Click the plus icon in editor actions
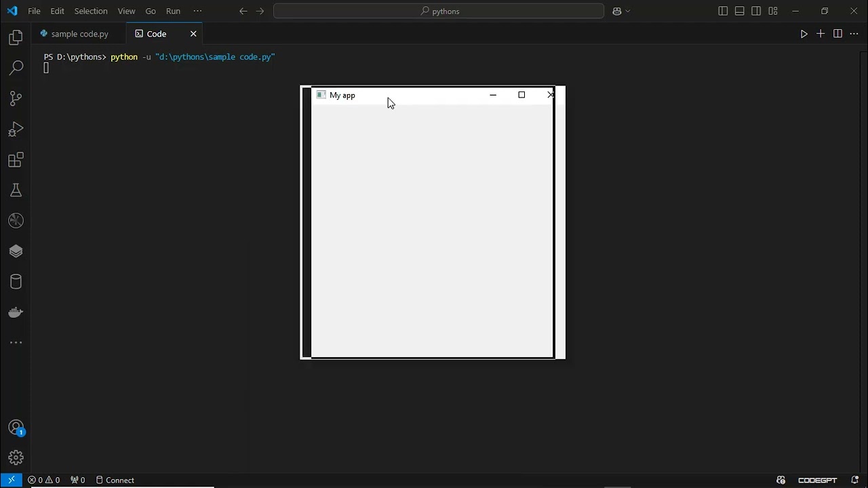The image size is (868, 488). click(x=821, y=34)
